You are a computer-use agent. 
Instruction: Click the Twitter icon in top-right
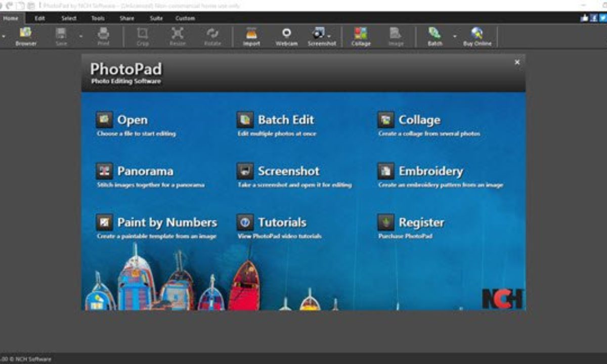pyautogui.click(x=602, y=18)
